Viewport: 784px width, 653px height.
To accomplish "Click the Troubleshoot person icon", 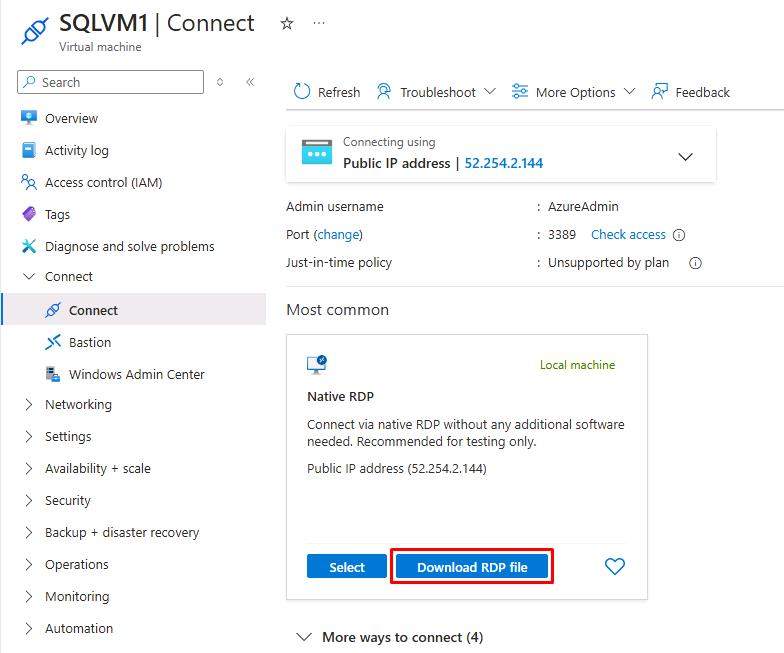I will [384, 92].
